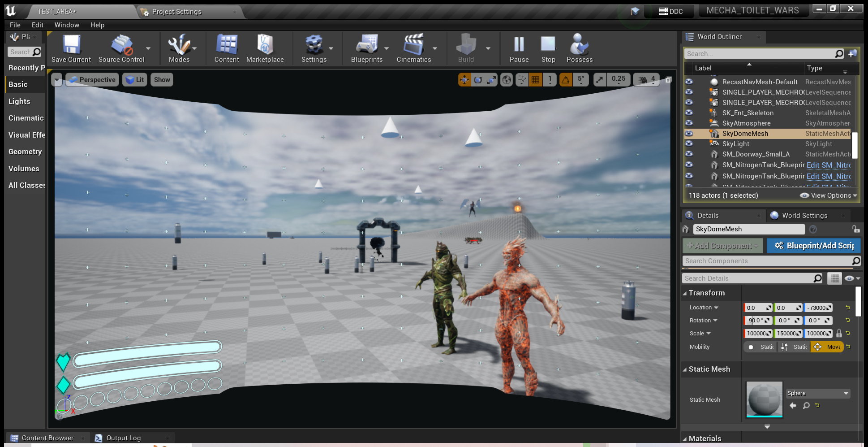The width and height of the screenshot is (868, 447).
Task: Click the World Outliner search field
Action: click(x=764, y=54)
